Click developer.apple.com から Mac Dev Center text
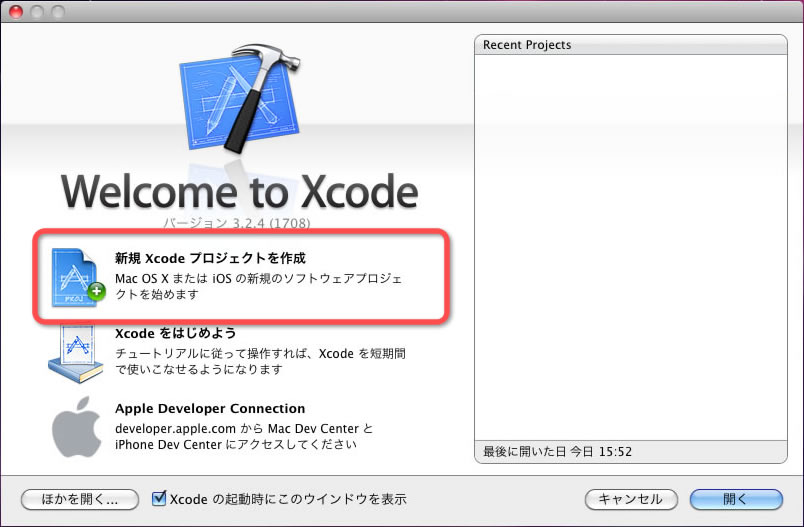Viewport: 804px width, 527px height. pos(244,436)
